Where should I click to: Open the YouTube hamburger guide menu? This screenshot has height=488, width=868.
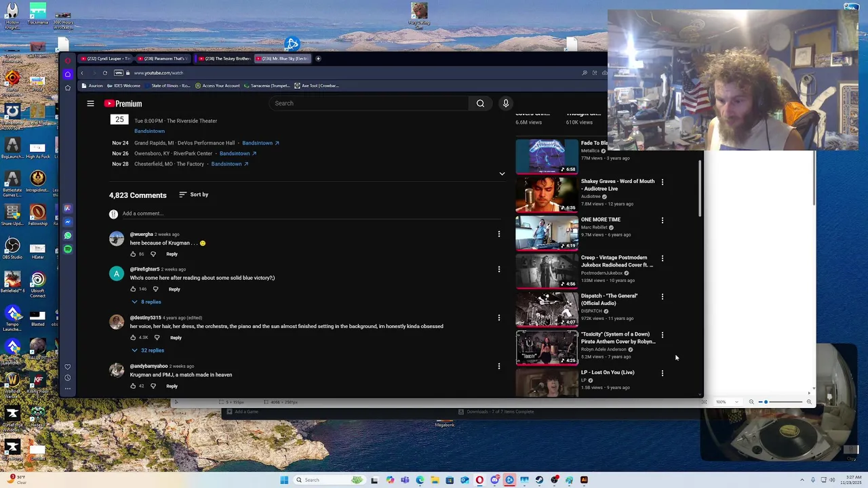(x=90, y=104)
